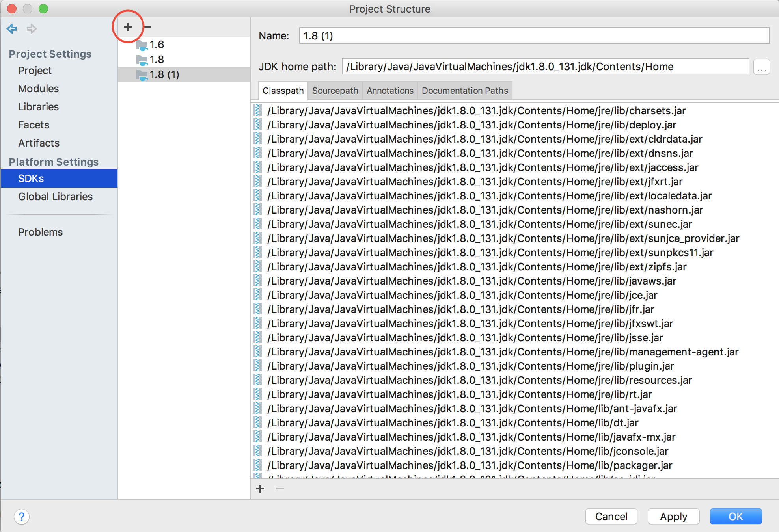779x532 pixels.
Task: Switch to the Classpath tab
Action: [x=283, y=91]
